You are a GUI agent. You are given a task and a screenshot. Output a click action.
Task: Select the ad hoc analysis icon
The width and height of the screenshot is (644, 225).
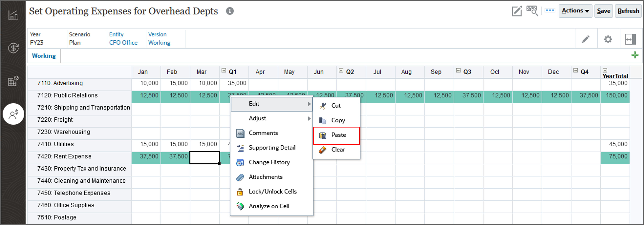tap(532, 11)
